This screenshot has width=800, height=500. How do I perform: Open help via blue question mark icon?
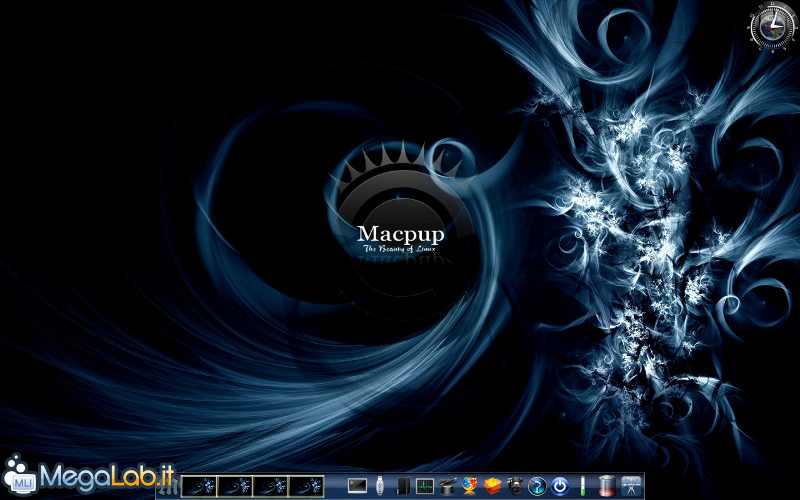pyautogui.click(x=538, y=486)
